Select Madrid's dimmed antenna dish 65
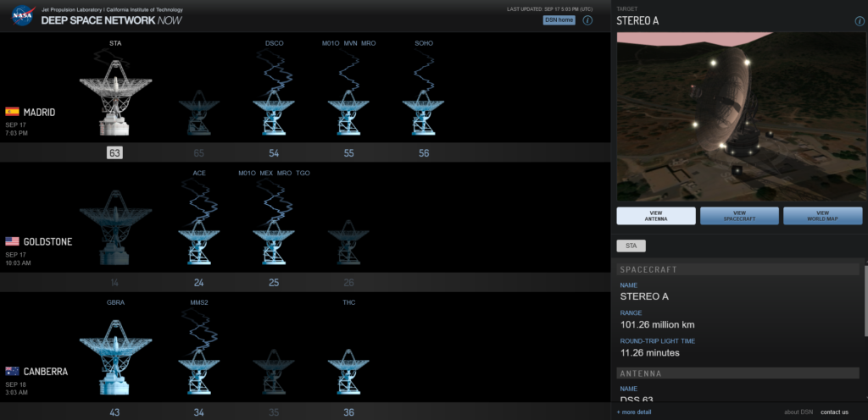 click(198, 112)
